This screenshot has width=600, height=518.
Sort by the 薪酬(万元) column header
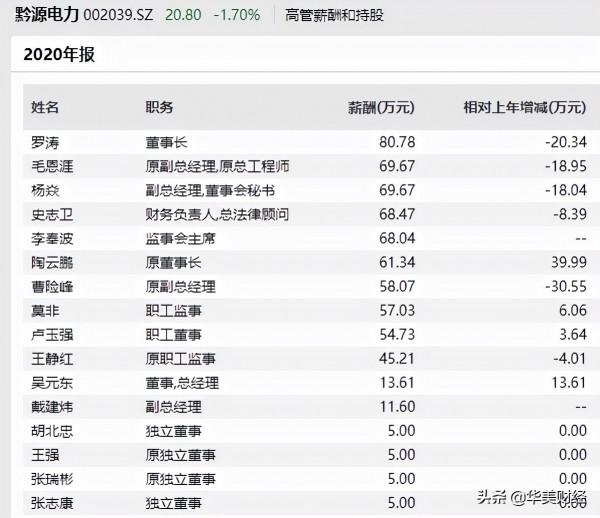click(381, 108)
